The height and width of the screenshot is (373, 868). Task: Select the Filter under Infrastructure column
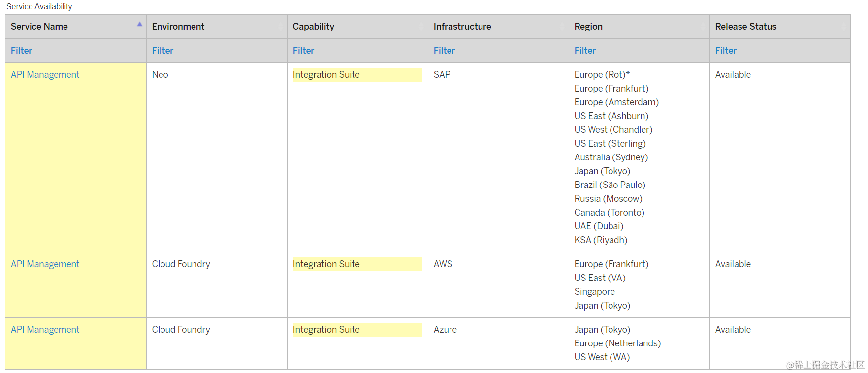click(x=444, y=51)
